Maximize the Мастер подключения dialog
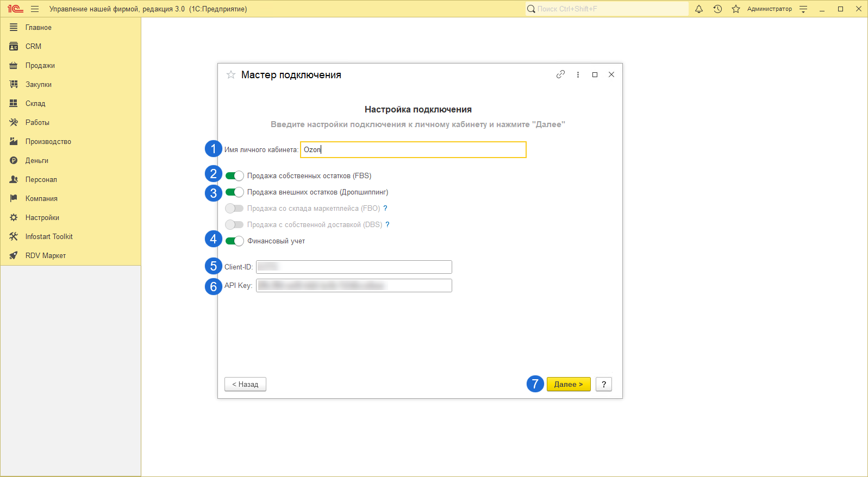This screenshot has height=477, width=868. pyautogui.click(x=595, y=74)
